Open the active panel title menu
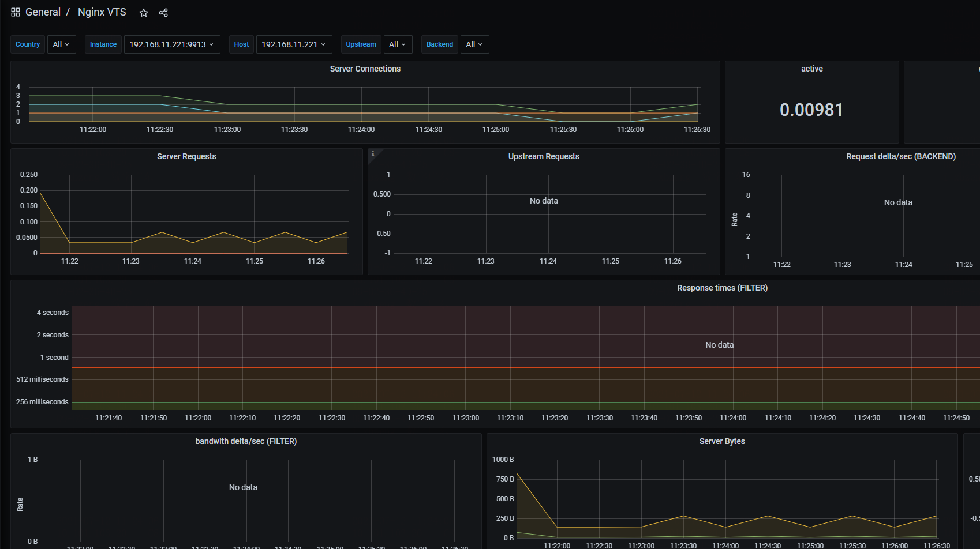Viewport: 980px width, 549px height. [x=812, y=69]
